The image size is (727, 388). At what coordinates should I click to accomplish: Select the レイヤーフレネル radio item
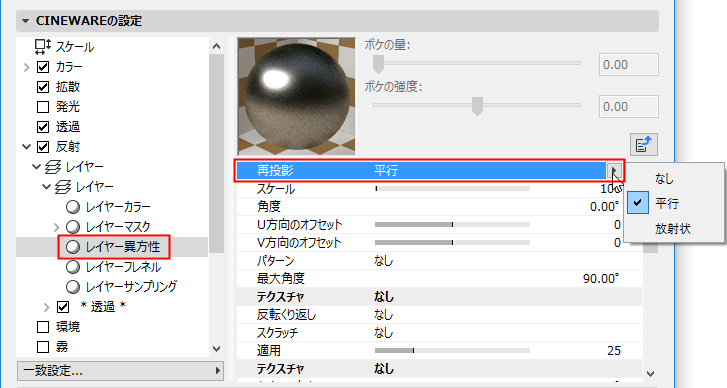73,267
